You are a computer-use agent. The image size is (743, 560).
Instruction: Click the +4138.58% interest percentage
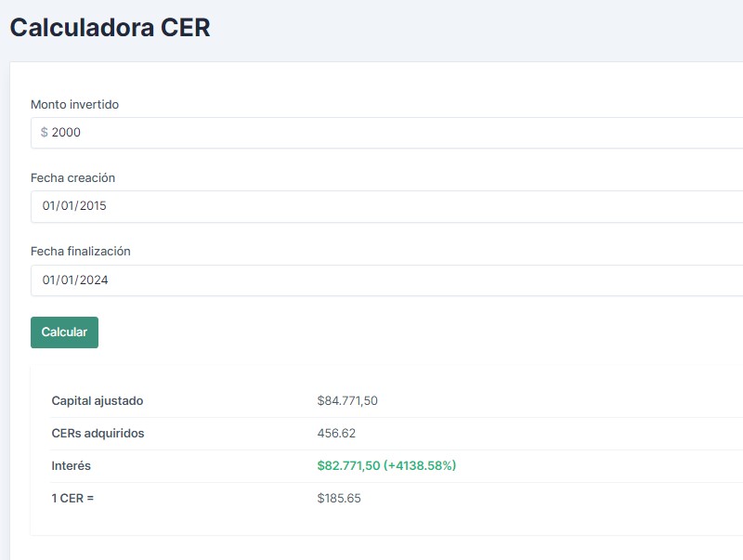(421, 466)
